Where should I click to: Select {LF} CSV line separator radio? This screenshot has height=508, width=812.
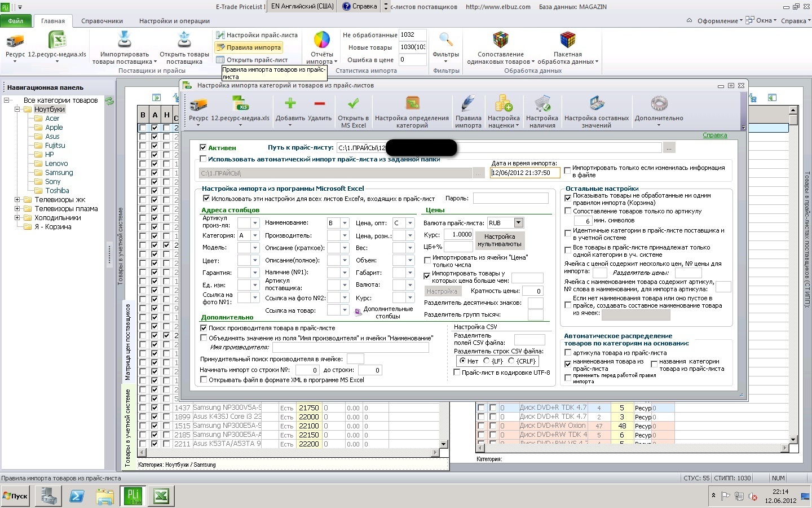click(486, 361)
